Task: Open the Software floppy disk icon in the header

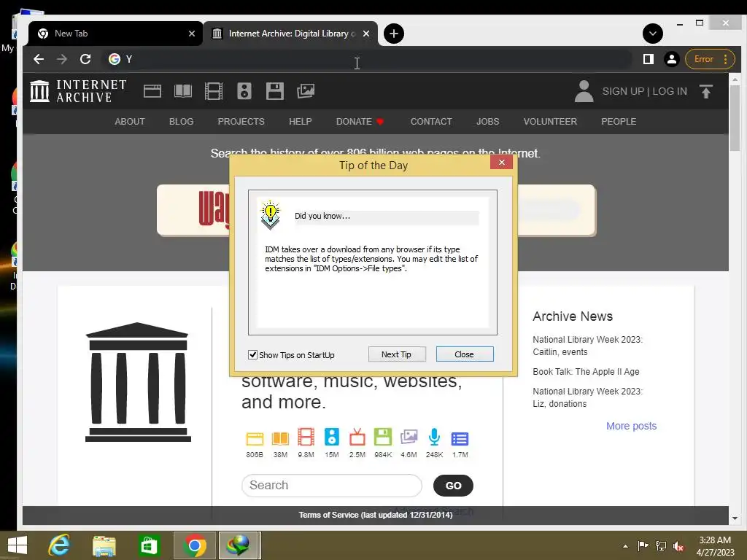Action: pos(275,91)
